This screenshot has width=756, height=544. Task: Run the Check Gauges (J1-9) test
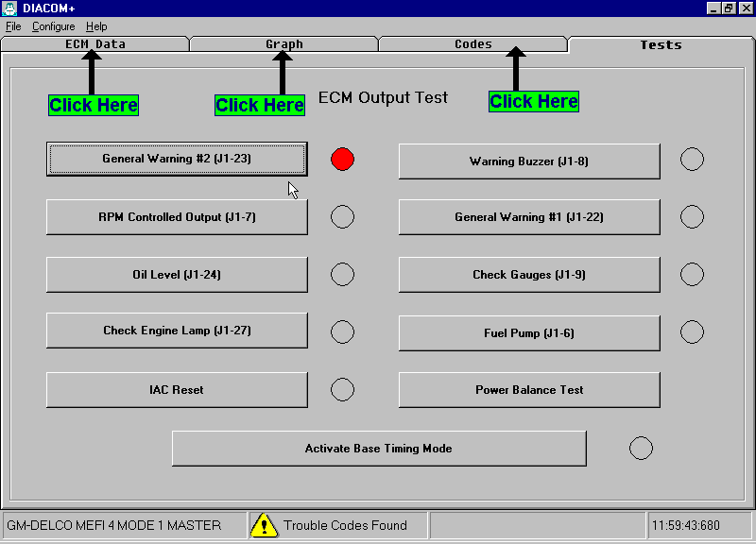529,275
